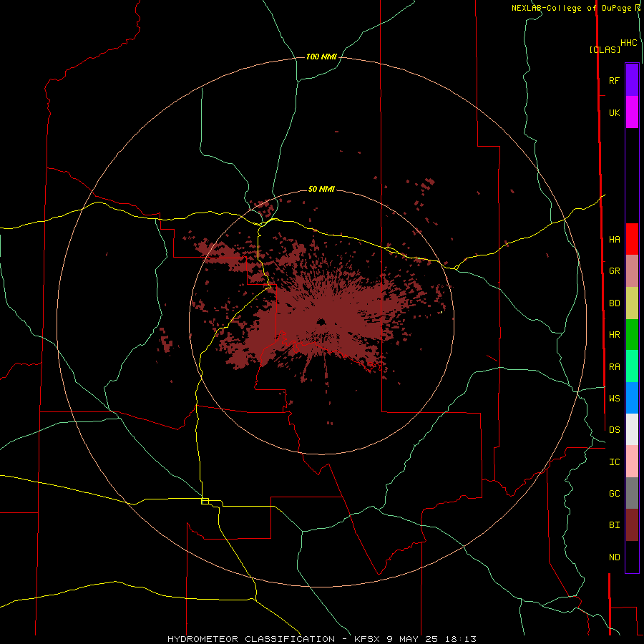Click the DS white legend swatch
The height and width of the screenshot is (644, 644).
click(x=632, y=429)
